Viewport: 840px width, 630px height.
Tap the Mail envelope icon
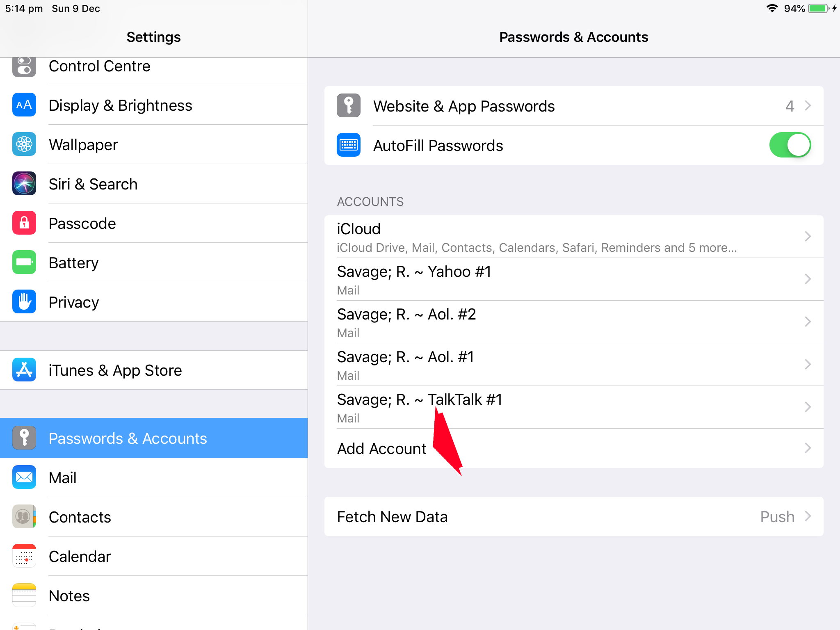click(24, 477)
